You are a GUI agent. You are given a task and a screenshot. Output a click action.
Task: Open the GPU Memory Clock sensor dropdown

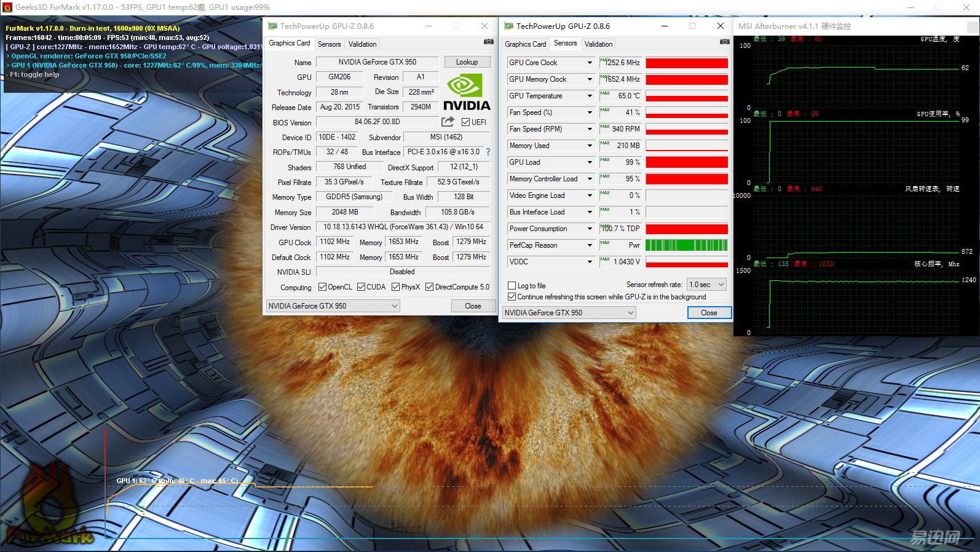590,79
